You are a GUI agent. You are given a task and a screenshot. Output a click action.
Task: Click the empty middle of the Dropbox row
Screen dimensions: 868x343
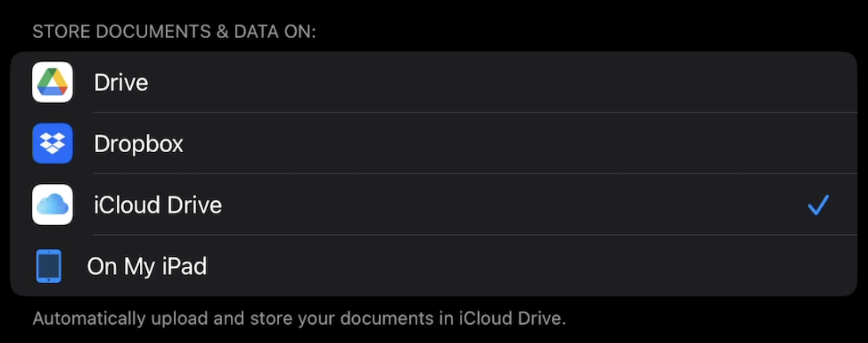[457, 144]
